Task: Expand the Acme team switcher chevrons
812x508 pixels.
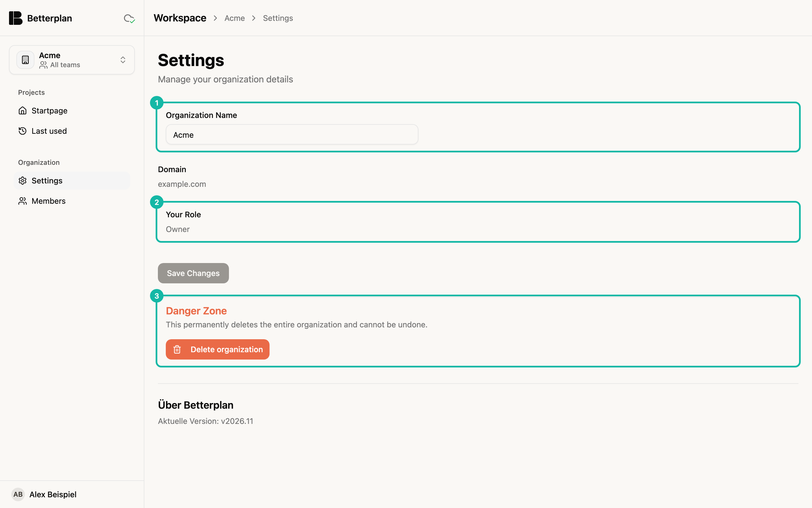Action: (123, 60)
